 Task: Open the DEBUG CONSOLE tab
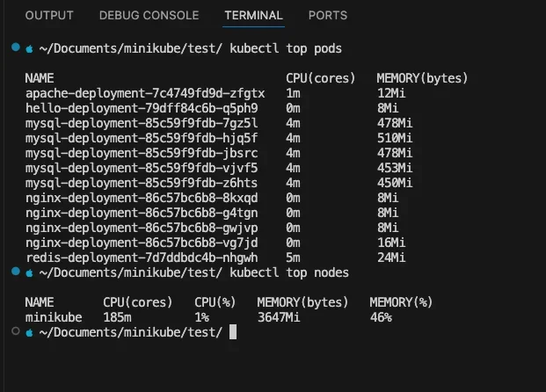tap(149, 15)
